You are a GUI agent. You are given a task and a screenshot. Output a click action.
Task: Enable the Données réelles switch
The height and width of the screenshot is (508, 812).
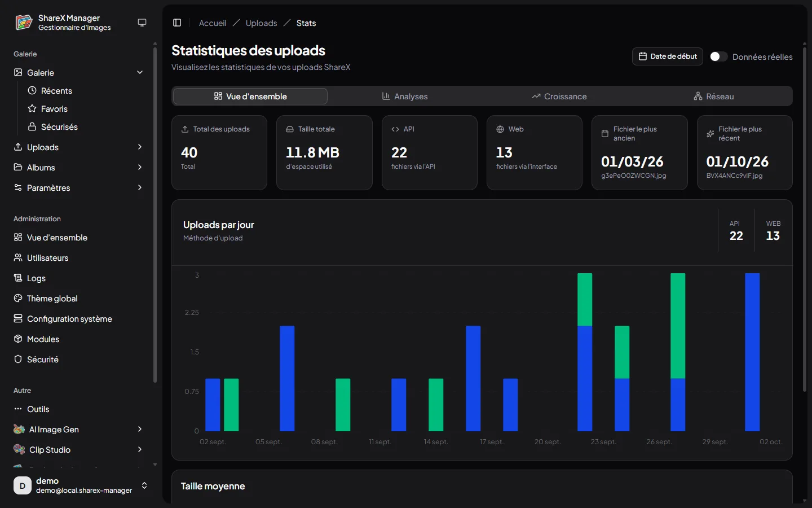718,56
